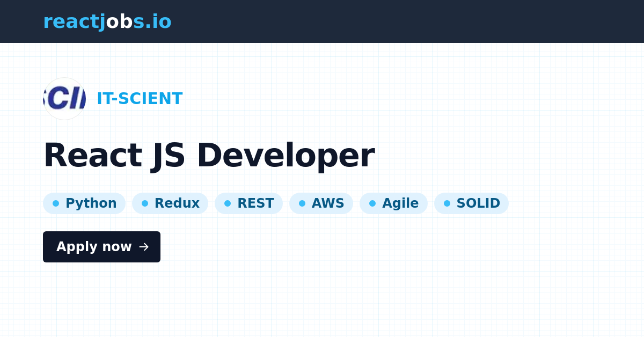Open the reactjobs.io home menu
Screen dimensions: 644x337
tap(107, 21)
